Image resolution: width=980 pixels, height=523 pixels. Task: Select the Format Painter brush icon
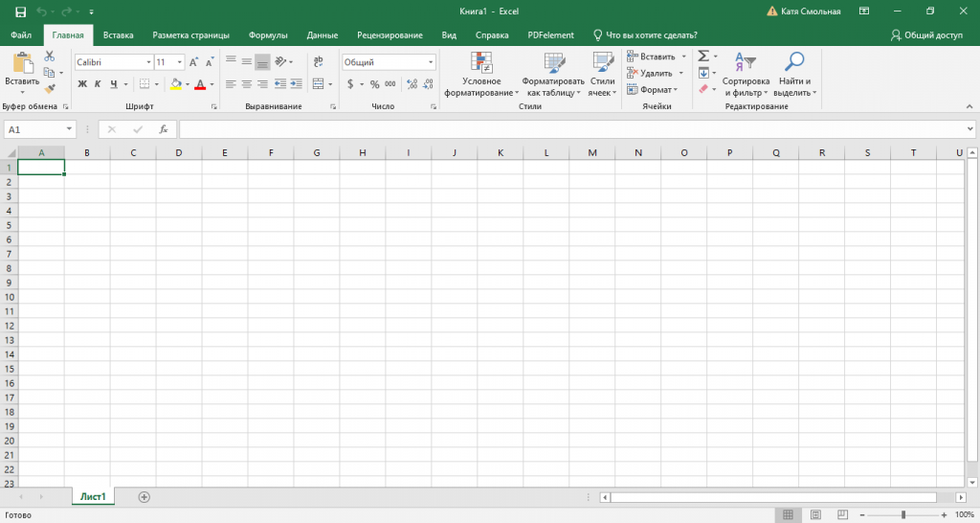tap(50, 89)
